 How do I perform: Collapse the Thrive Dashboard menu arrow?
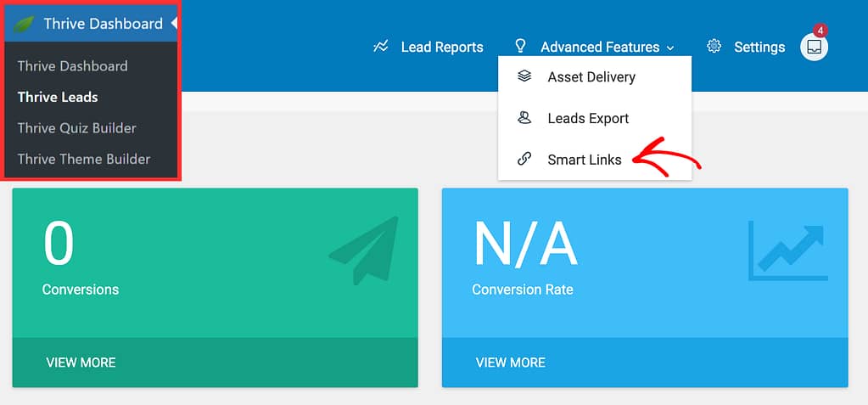click(x=174, y=23)
